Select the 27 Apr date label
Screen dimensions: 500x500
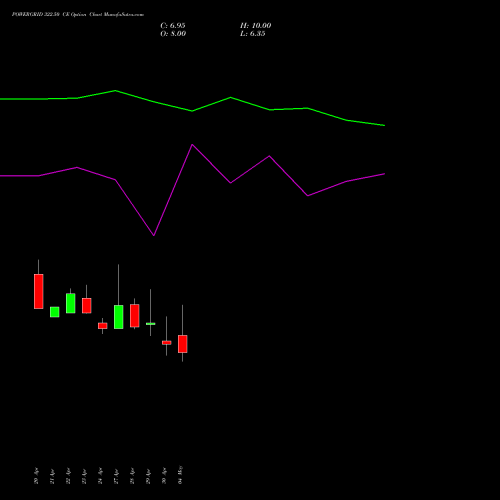tap(116, 477)
